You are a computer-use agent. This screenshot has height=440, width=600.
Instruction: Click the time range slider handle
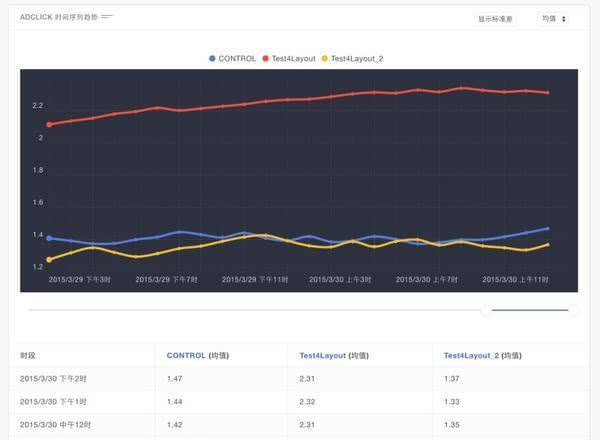(x=486, y=310)
